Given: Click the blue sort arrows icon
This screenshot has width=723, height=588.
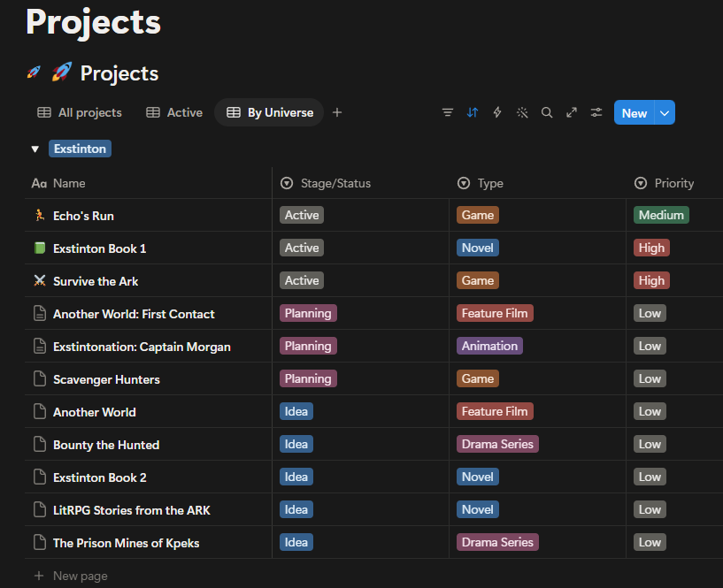Looking at the screenshot, I should coord(473,112).
